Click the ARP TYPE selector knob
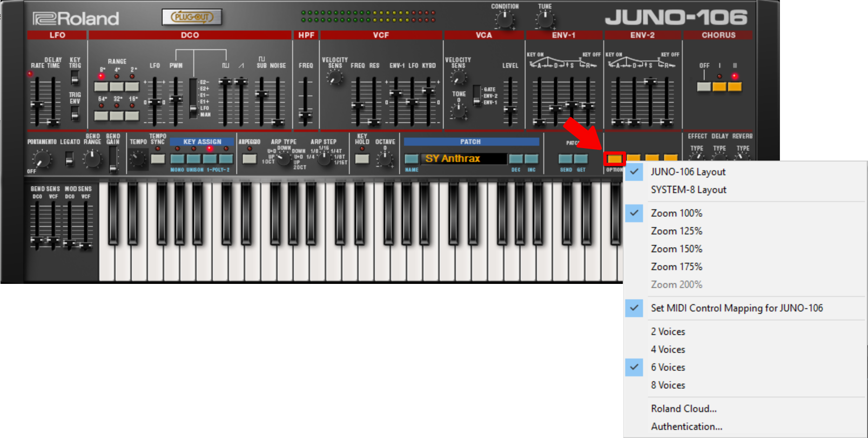The image size is (868, 438). [x=284, y=158]
